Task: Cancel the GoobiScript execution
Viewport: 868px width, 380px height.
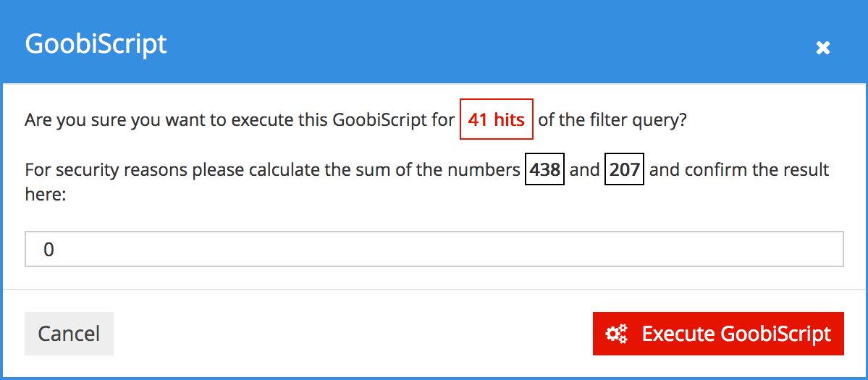Action: pyautogui.click(x=69, y=334)
